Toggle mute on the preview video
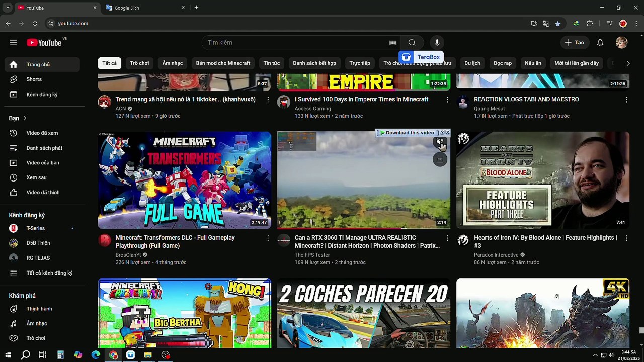This screenshot has height=362, width=644. pyautogui.click(x=440, y=142)
